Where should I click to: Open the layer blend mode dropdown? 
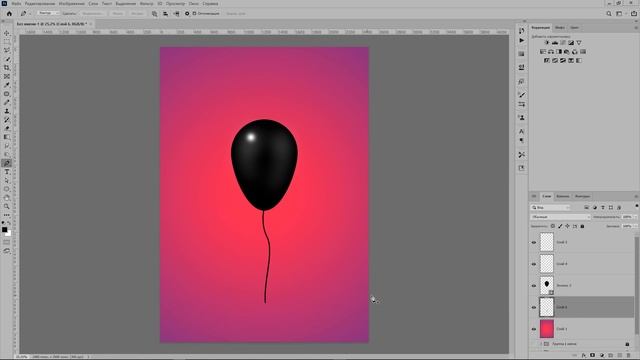(560, 217)
